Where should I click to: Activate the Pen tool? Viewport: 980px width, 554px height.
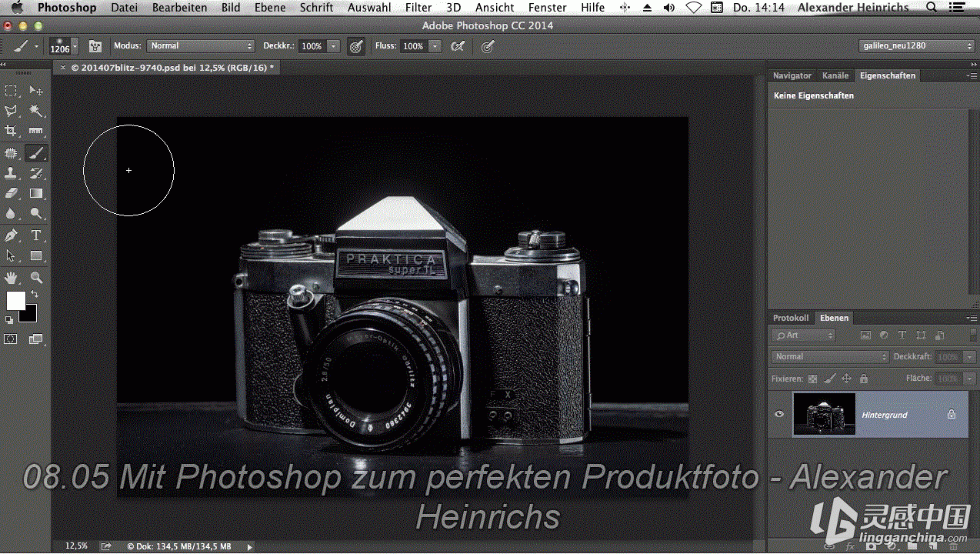pyautogui.click(x=12, y=235)
